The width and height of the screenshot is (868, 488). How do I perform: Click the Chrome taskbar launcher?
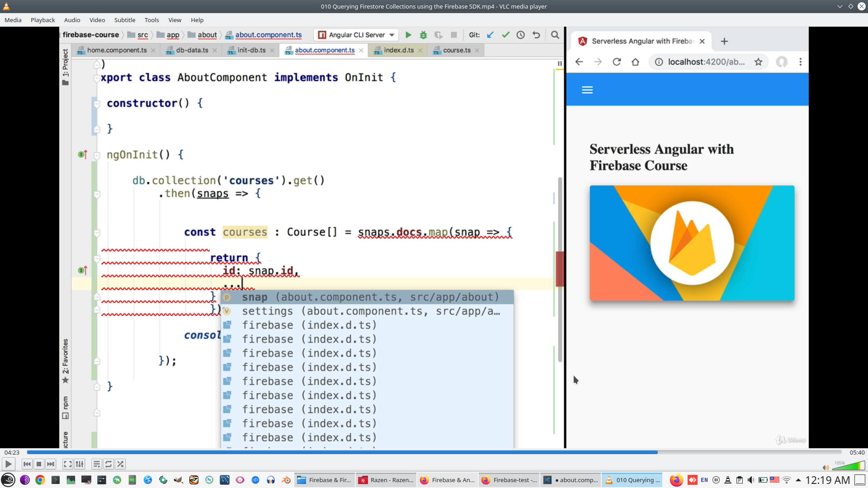pyautogui.click(x=40, y=480)
